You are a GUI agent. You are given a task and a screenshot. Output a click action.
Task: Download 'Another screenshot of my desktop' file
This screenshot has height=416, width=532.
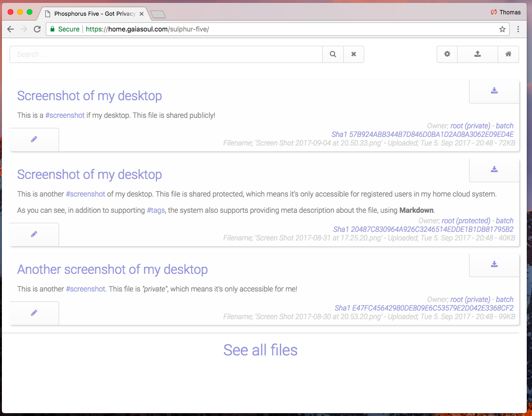[494, 265]
